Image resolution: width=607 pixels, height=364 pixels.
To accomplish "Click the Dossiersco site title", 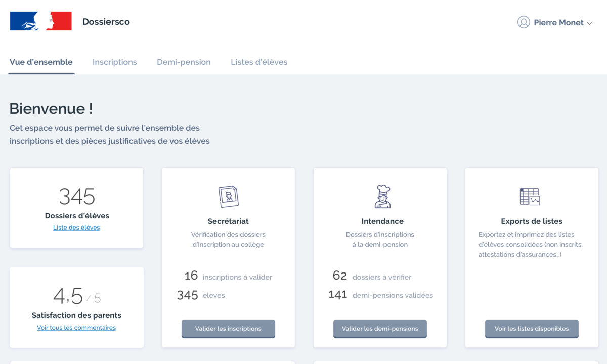I will (106, 22).
